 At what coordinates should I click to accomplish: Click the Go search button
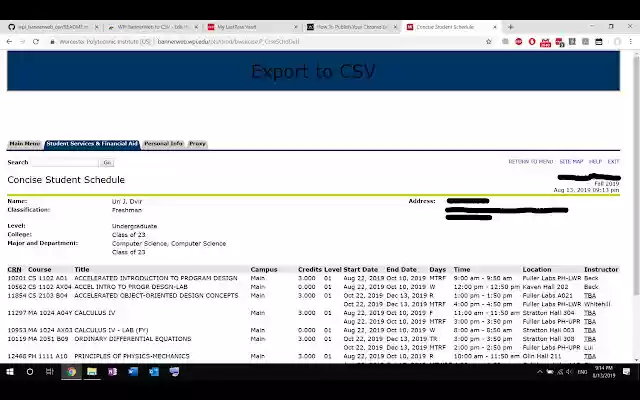(107, 162)
